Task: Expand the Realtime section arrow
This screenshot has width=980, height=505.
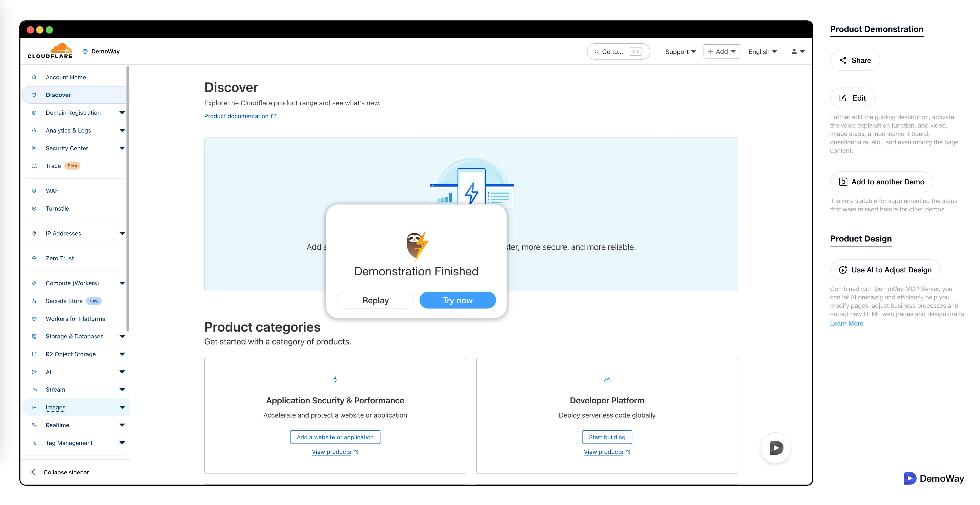Action: point(122,425)
